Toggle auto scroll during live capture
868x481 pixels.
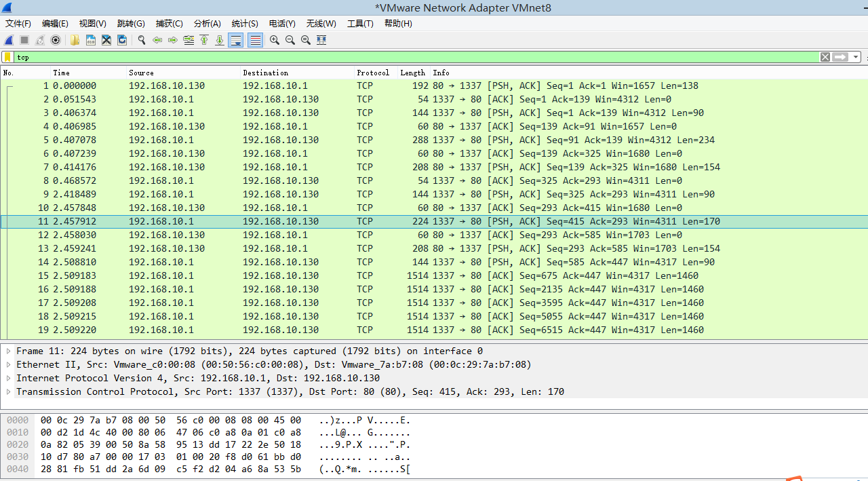[x=235, y=40]
